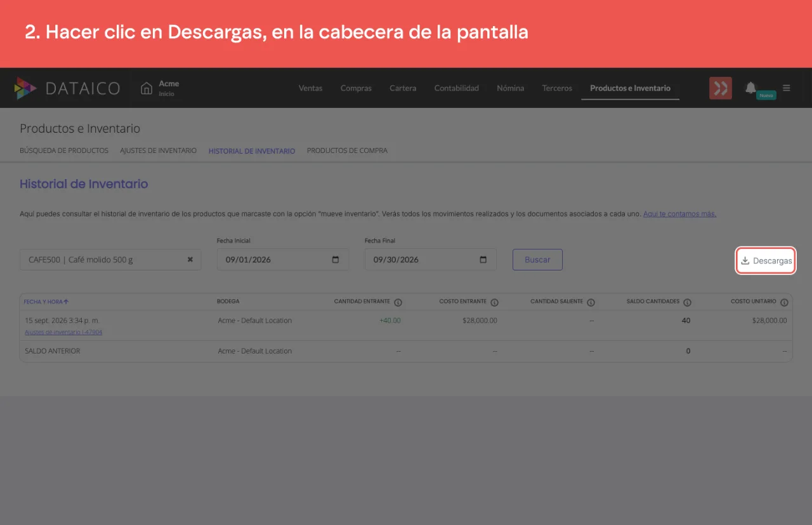This screenshot has width=812, height=525.
Task: Open the Terceros menu
Action: (557, 88)
